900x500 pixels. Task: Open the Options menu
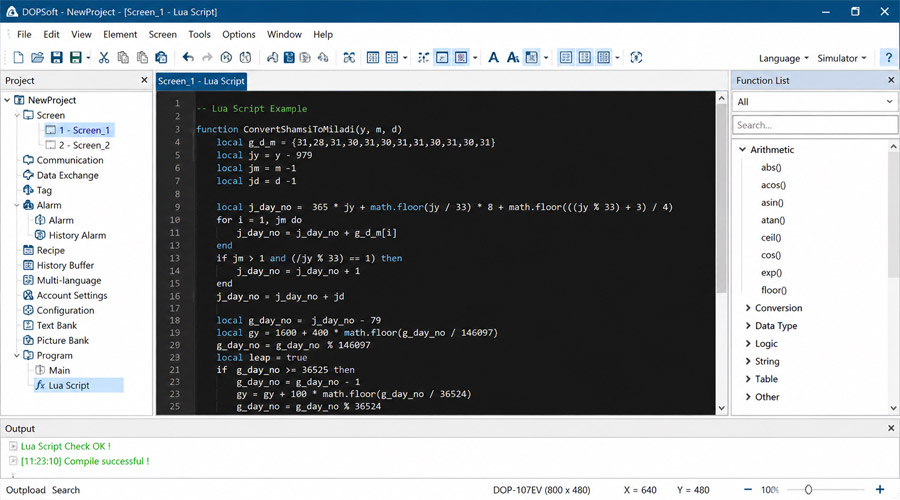click(239, 34)
